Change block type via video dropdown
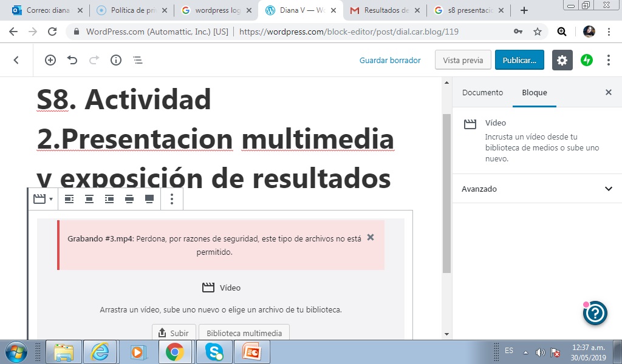This screenshot has width=622, height=364. (x=43, y=199)
